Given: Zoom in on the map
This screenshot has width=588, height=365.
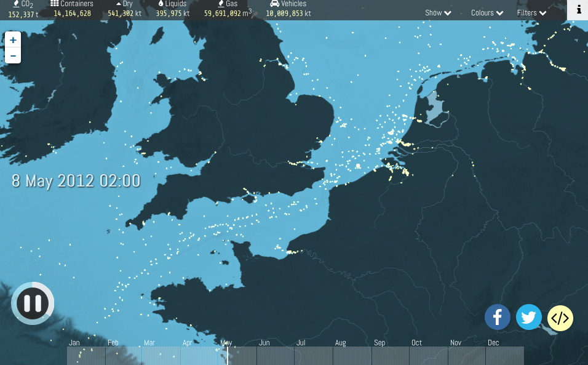Looking at the screenshot, I should pyautogui.click(x=13, y=40).
